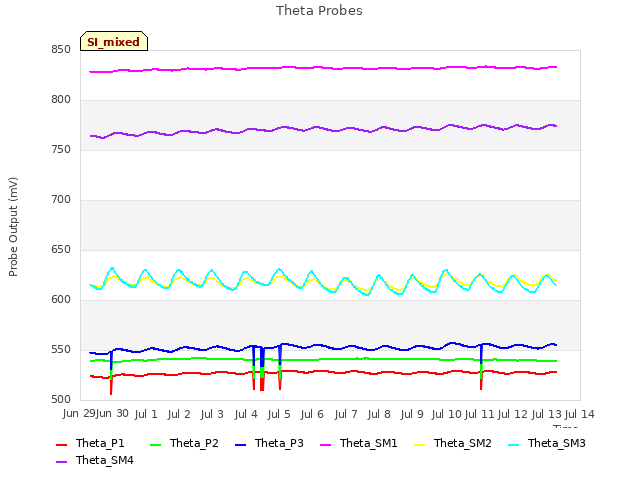Screen dimensions: 640x480
Task: Click the Jul 10 x-axis date label
Action: click(447, 414)
